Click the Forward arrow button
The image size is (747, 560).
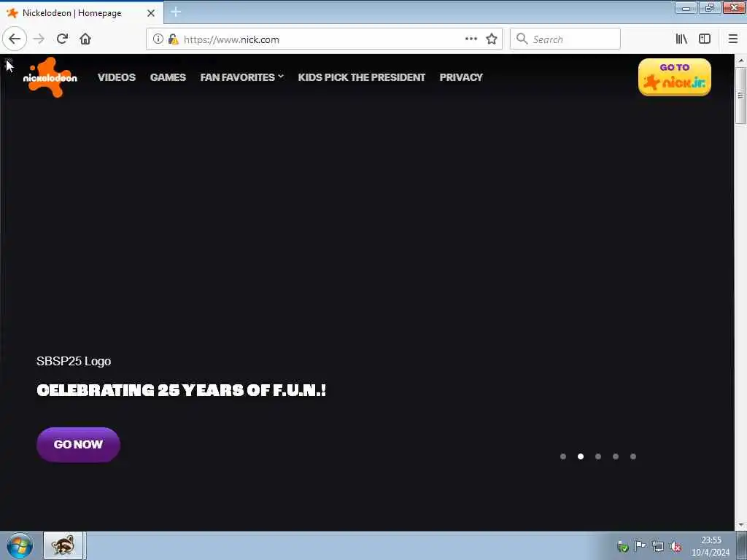39,39
